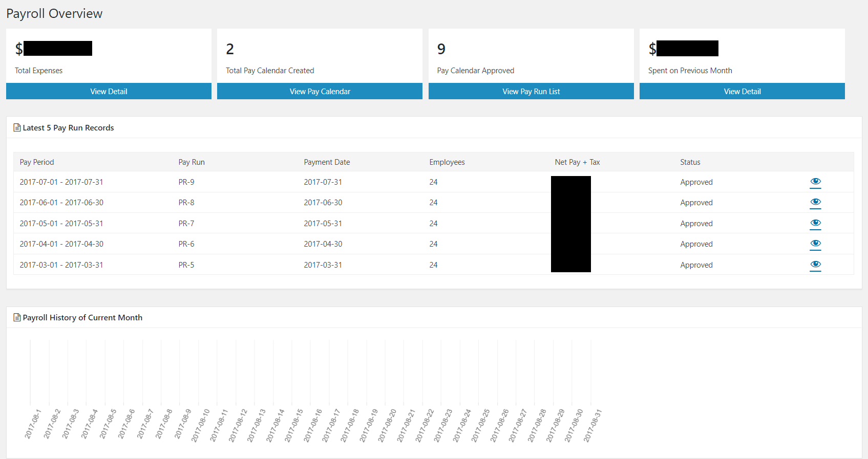
Task: Click the 2017-08-1 chart axis label
Action: pos(33,424)
